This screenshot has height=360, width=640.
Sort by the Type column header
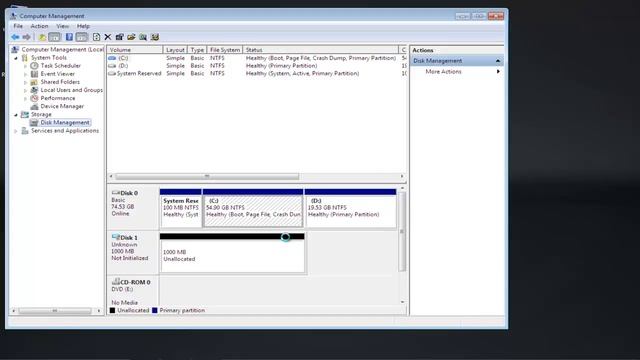point(197,50)
